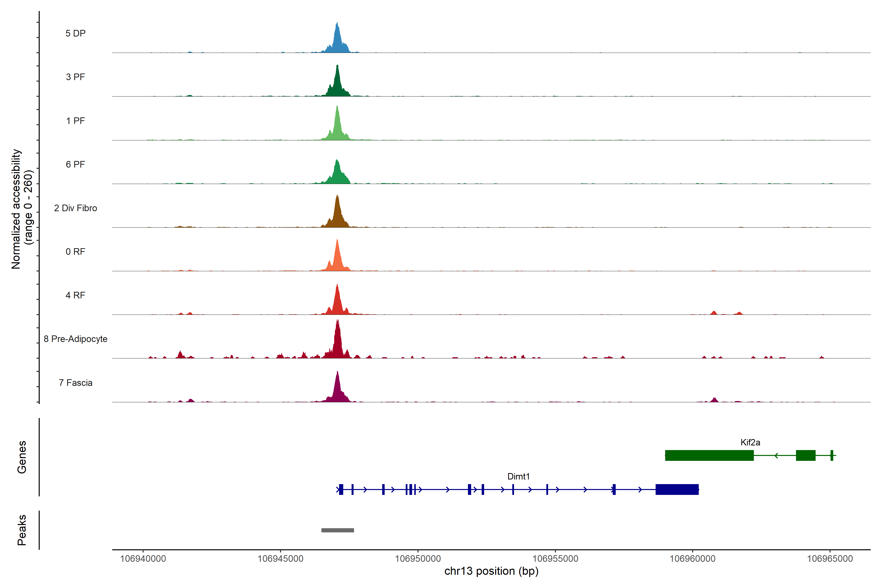Click the Kif2a gene label
Screen dimensions: 882x588
pos(750,442)
